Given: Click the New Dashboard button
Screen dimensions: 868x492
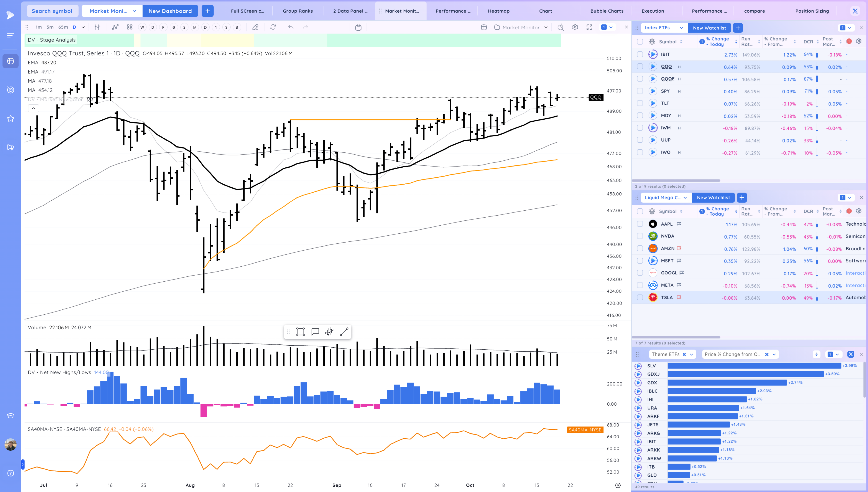Looking at the screenshot, I should click(x=170, y=11).
